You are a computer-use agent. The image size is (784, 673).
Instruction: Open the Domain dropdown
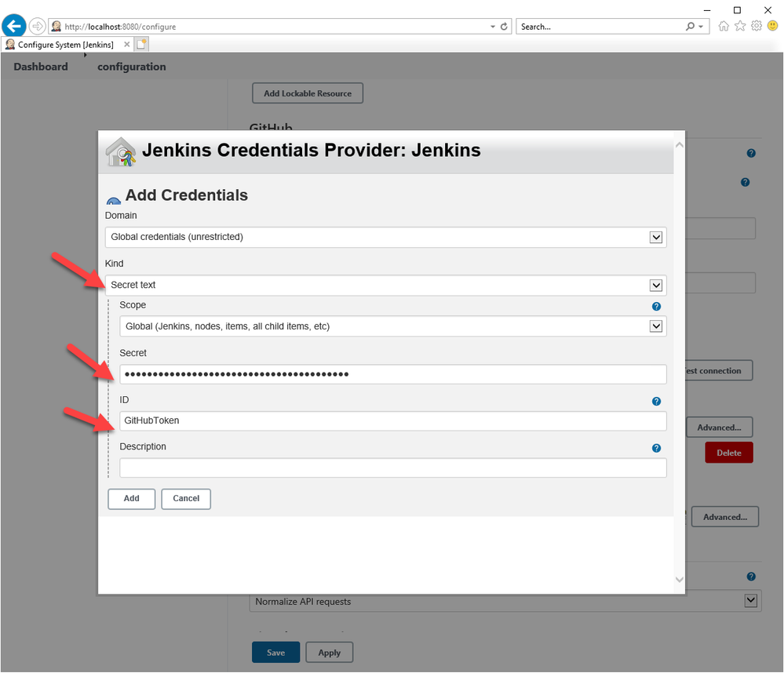[385, 238]
